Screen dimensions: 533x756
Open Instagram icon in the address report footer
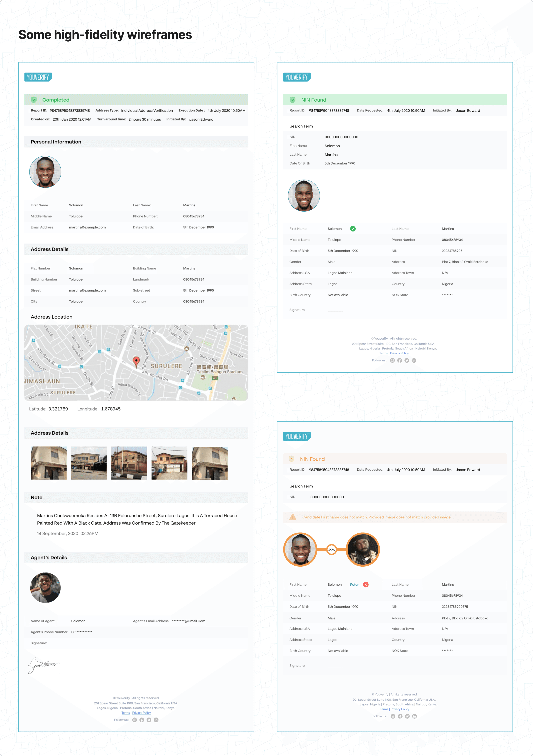click(134, 720)
